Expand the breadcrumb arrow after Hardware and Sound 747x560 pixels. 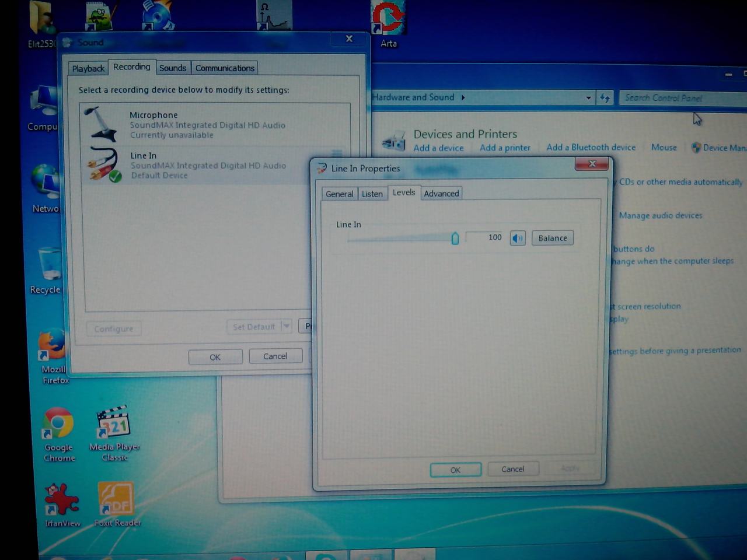pyautogui.click(x=463, y=97)
